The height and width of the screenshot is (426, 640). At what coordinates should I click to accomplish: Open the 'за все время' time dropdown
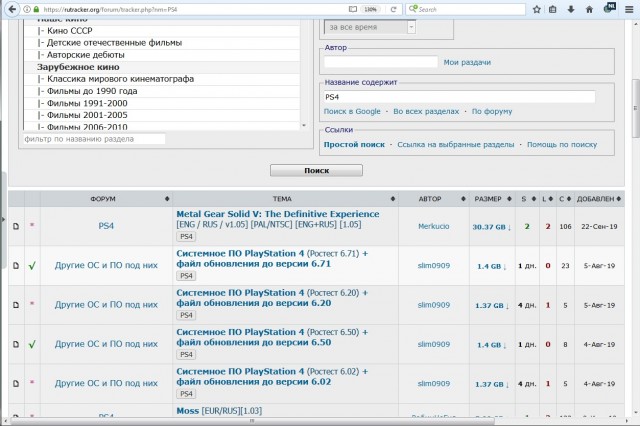tap(370, 27)
